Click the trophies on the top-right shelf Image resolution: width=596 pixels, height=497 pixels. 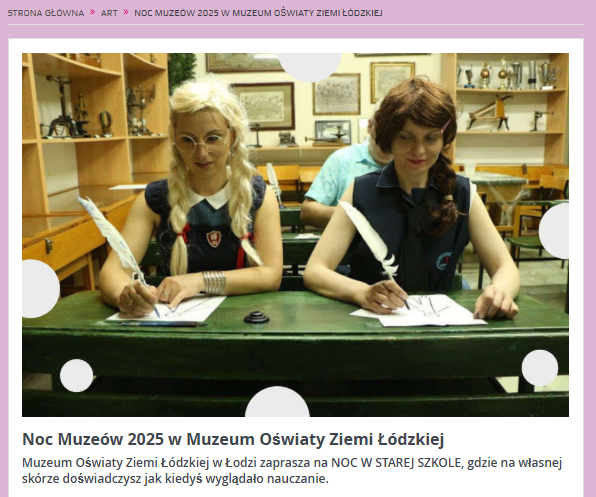point(507,73)
